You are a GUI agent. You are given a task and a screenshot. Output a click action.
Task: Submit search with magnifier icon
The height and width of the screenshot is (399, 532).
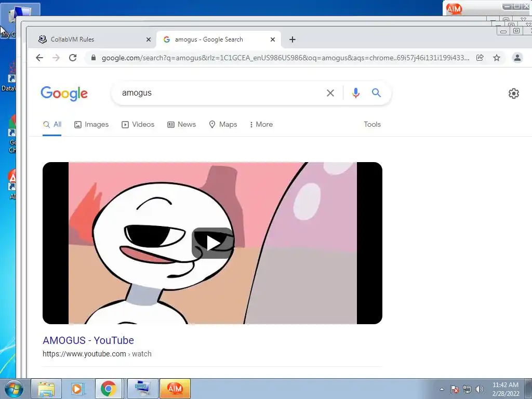click(x=376, y=92)
